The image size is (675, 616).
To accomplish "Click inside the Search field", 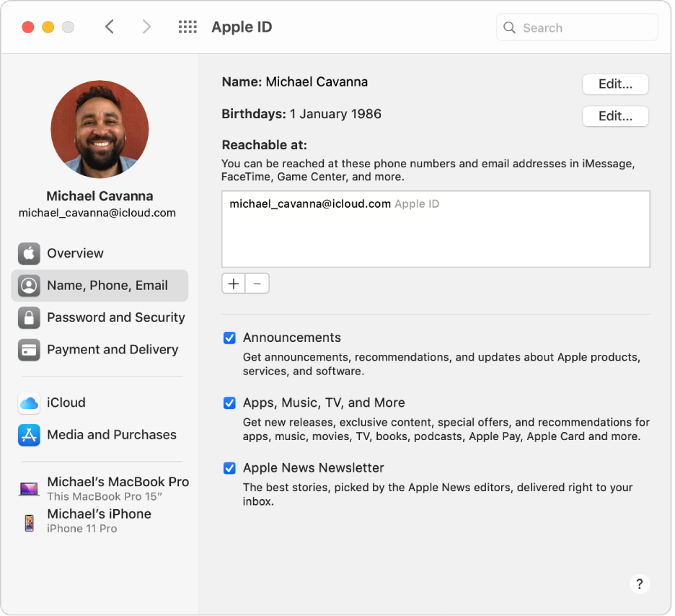I will click(x=576, y=27).
